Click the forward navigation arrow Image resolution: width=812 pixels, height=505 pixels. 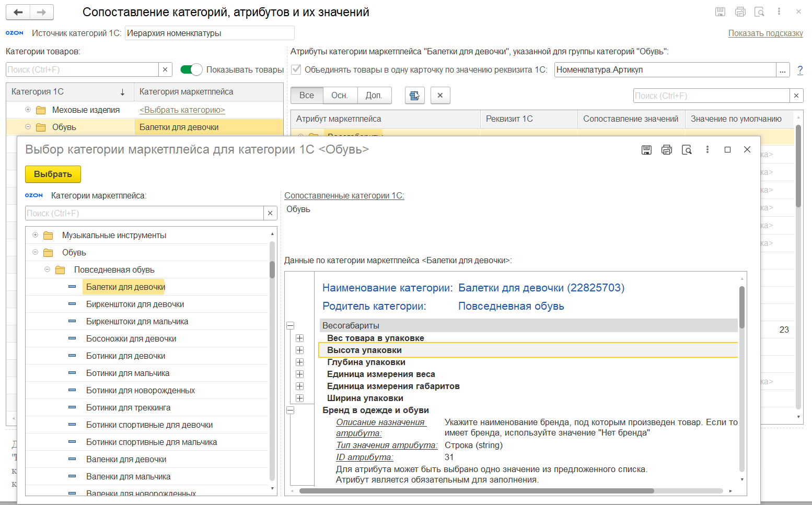pyautogui.click(x=42, y=12)
